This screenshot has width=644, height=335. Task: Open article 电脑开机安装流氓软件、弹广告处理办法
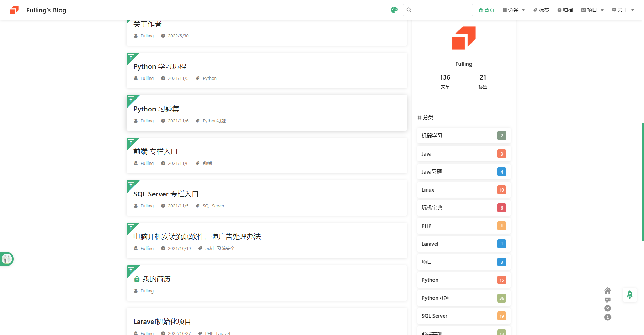[197, 236]
